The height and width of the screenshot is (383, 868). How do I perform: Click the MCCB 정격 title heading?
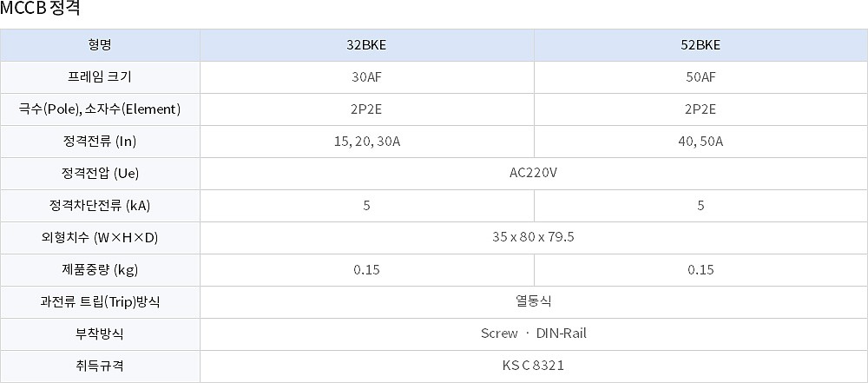click(42, 10)
